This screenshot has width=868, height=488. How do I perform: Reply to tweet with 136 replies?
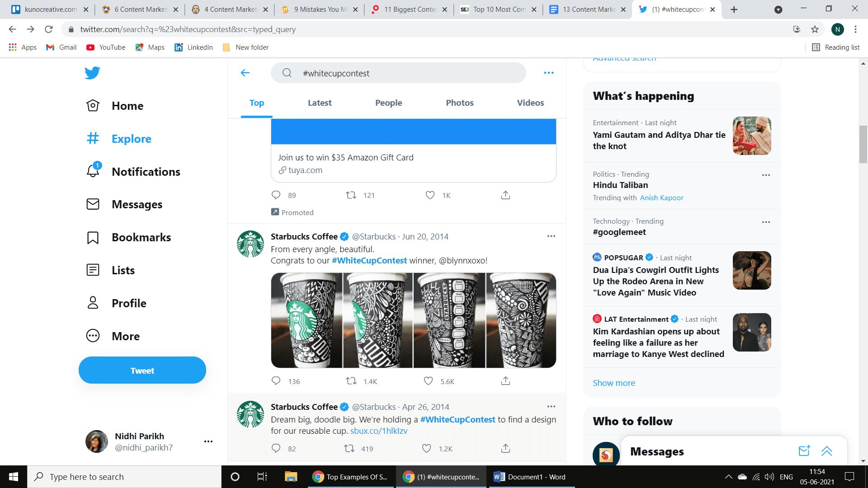[x=276, y=381]
